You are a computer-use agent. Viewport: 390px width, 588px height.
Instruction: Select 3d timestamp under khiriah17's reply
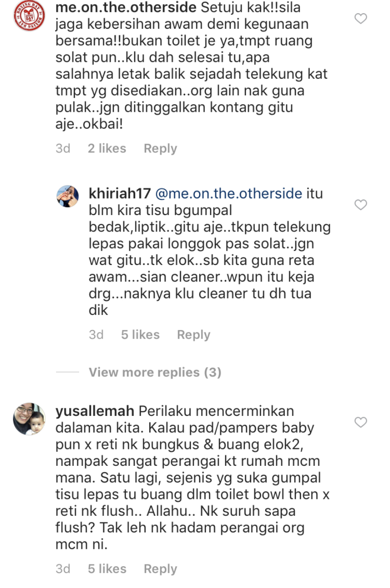pos(96,335)
